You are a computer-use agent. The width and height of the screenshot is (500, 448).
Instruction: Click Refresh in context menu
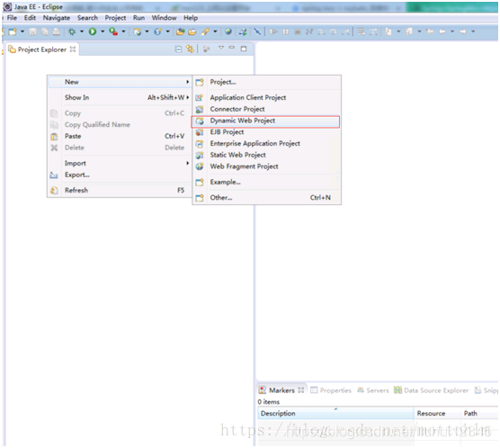(120, 190)
